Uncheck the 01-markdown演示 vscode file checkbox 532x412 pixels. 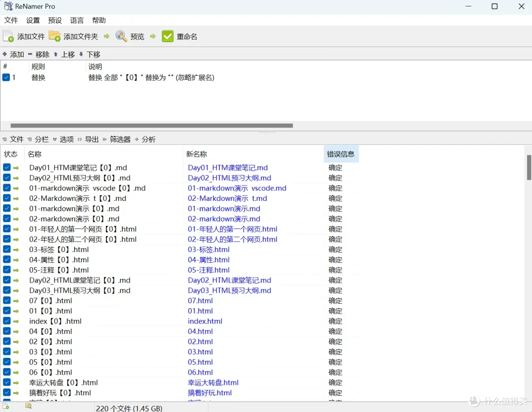point(7,188)
